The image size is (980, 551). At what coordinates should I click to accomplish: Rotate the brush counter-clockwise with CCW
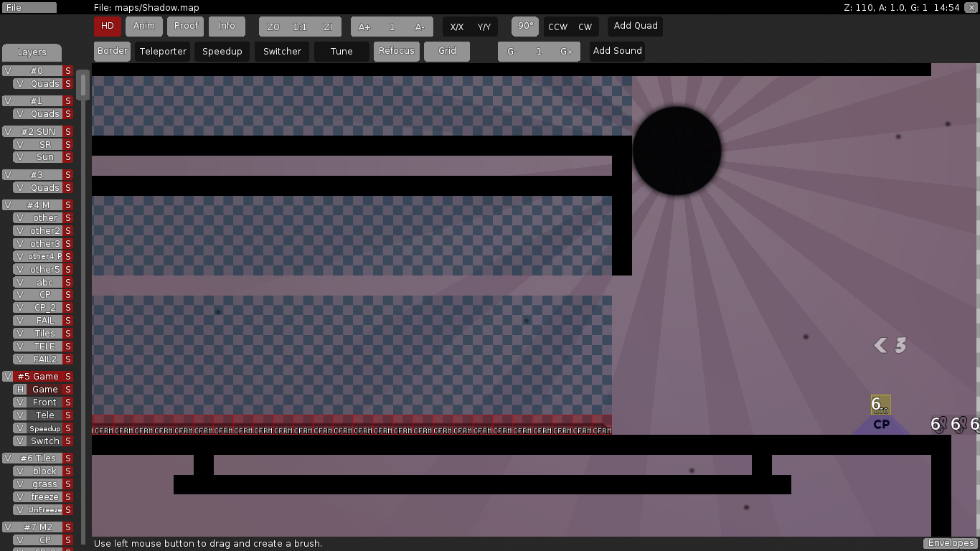[x=557, y=26]
